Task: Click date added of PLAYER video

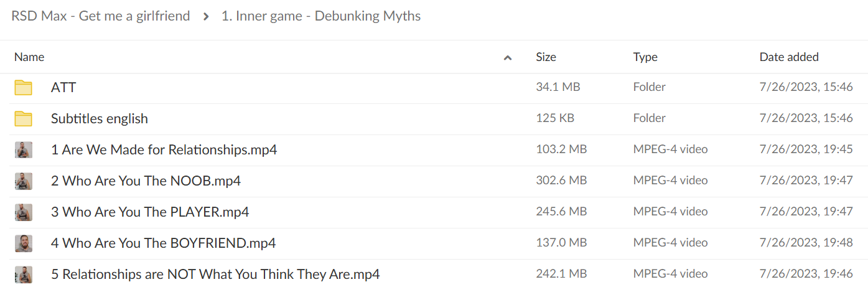Action: click(x=806, y=212)
